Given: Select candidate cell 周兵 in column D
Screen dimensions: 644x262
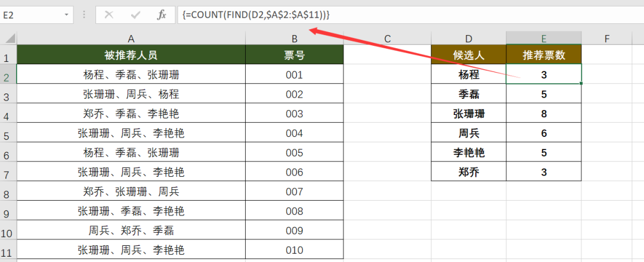Looking at the screenshot, I should [469, 133].
